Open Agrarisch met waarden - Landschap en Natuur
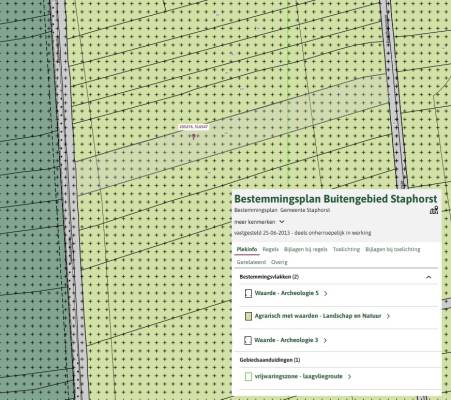This screenshot has width=451, height=400. pos(318,316)
